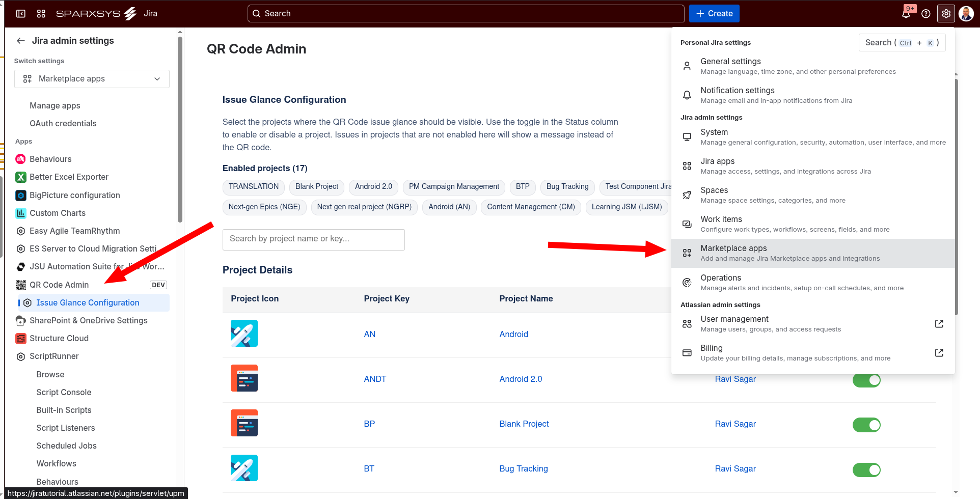
Task: Open external link icon for Billing
Action: tap(939, 353)
